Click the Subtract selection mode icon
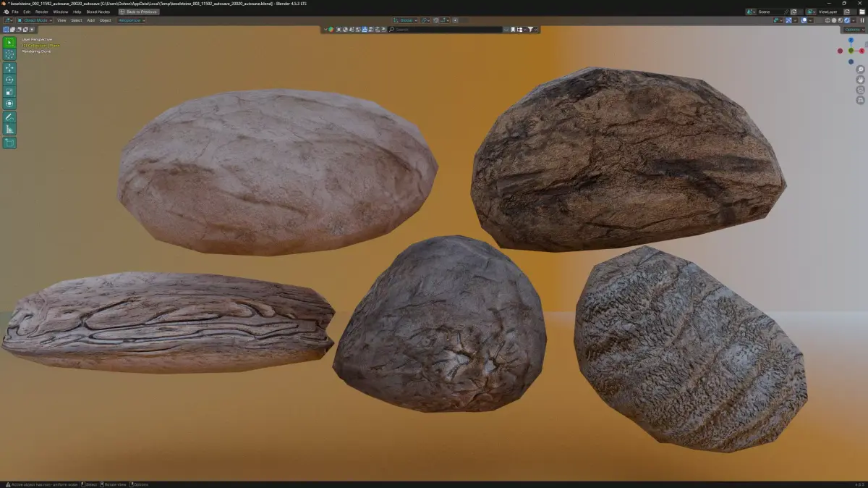Image resolution: width=868 pixels, height=488 pixels. click(x=19, y=30)
